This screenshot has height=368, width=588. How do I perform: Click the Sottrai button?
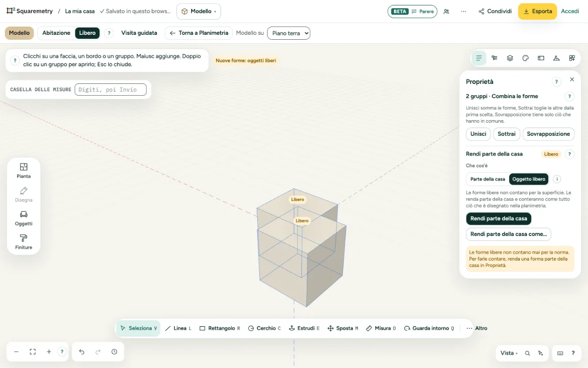coord(506,134)
